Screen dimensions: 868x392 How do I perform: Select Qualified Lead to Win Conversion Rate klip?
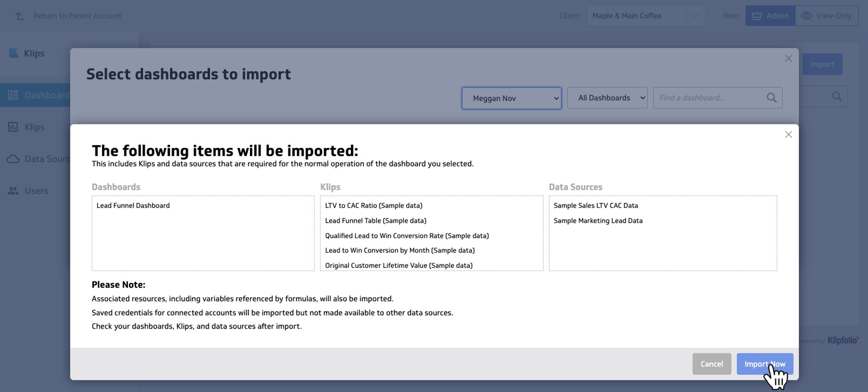click(407, 235)
